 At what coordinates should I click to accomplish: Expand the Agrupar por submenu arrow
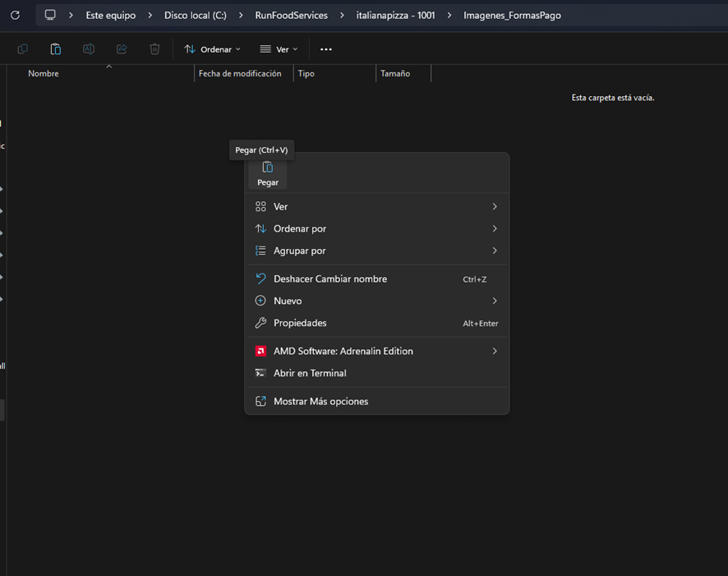[x=495, y=251]
